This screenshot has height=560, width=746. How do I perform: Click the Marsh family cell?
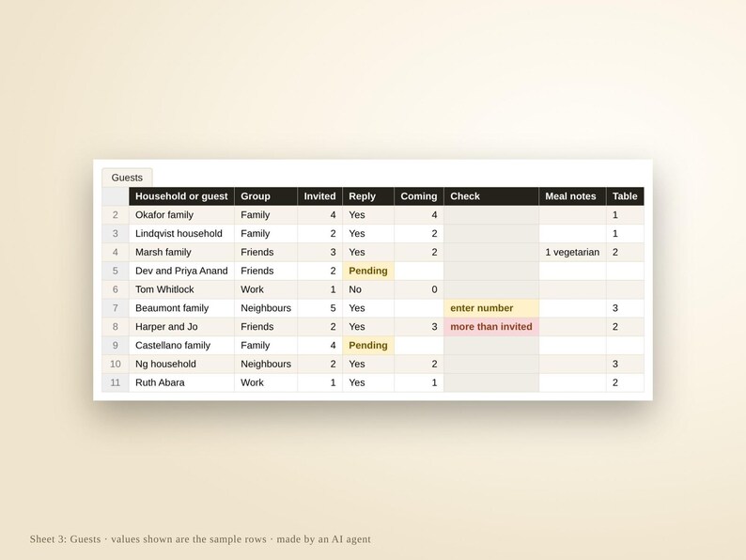(181, 252)
